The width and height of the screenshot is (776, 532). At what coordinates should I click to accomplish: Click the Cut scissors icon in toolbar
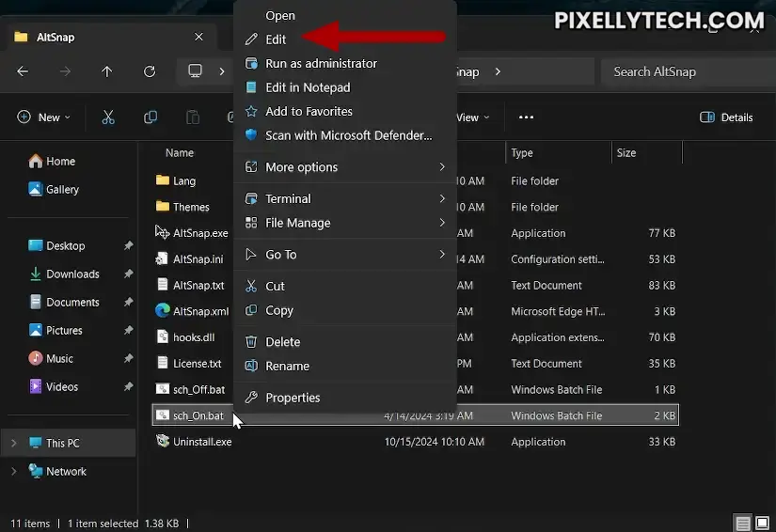(108, 117)
